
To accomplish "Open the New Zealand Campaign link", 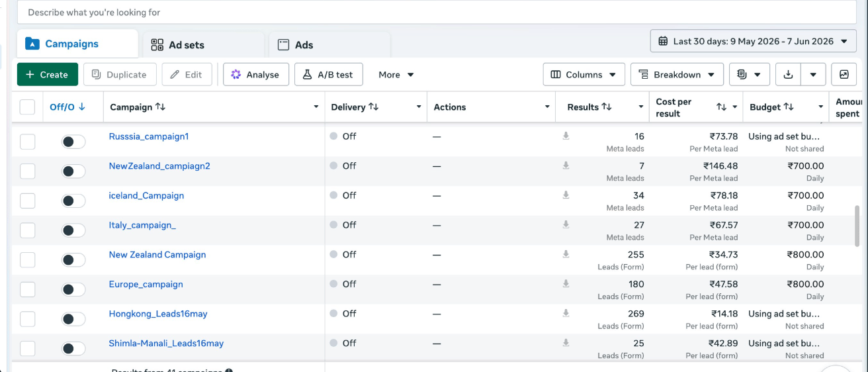I will pyautogui.click(x=157, y=254).
